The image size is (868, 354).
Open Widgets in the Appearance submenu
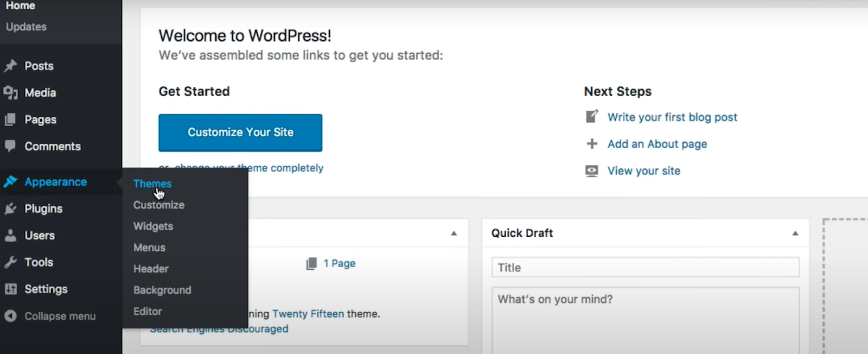pos(153,226)
